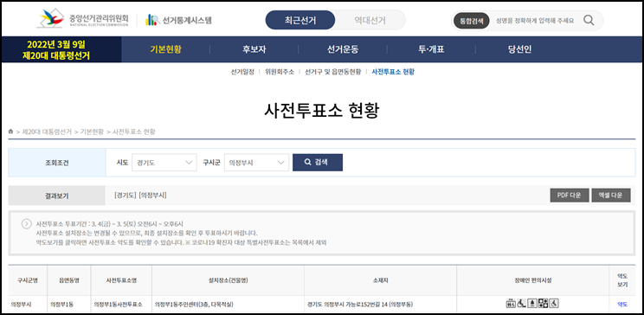This screenshot has width=644, height=315.
Task: Click the home icon in the breadcrumb
Action: (10, 132)
